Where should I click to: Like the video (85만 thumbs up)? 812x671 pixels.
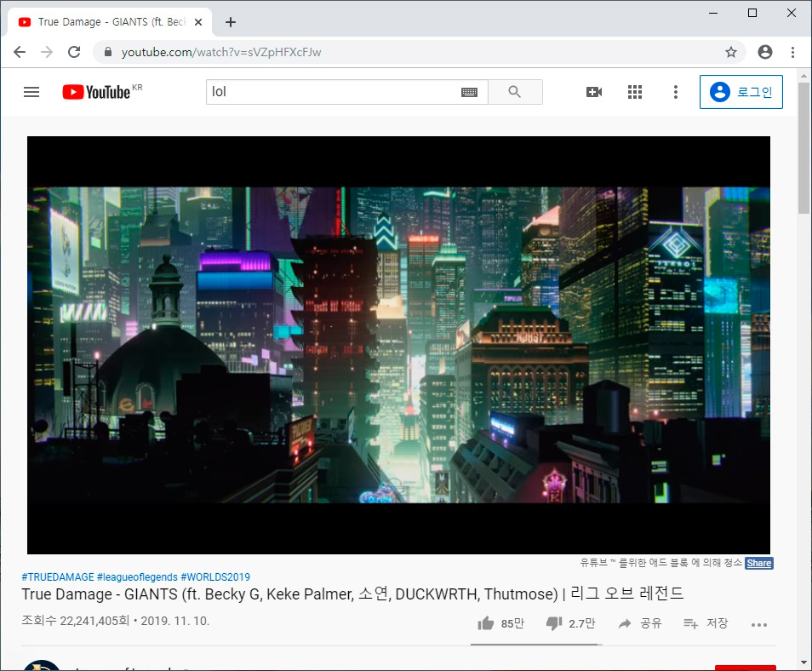(x=500, y=623)
